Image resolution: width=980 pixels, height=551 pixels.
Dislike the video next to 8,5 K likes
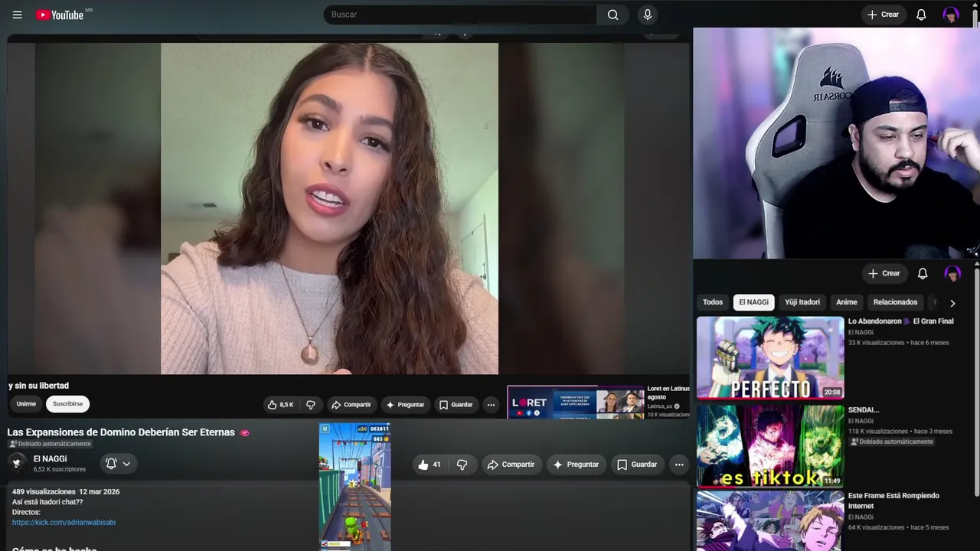pyautogui.click(x=311, y=405)
